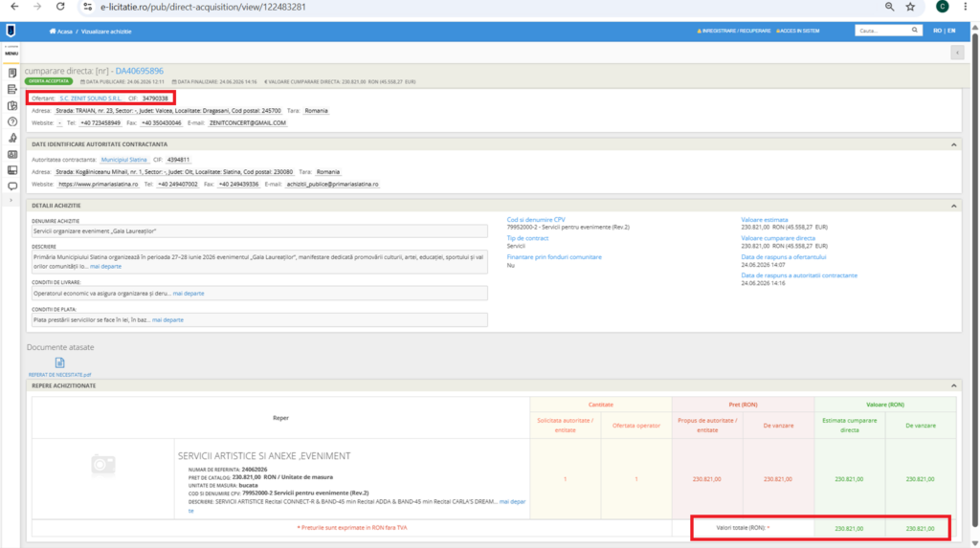The image size is (980, 548).
Task: Open REFERAT DE NECESITATE.pdf
Action: click(x=59, y=375)
